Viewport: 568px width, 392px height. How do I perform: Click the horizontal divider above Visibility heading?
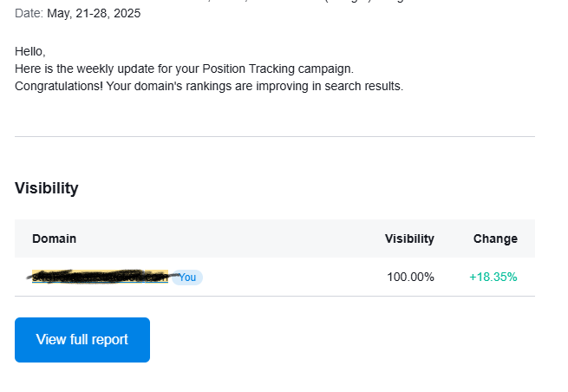point(275,136)
